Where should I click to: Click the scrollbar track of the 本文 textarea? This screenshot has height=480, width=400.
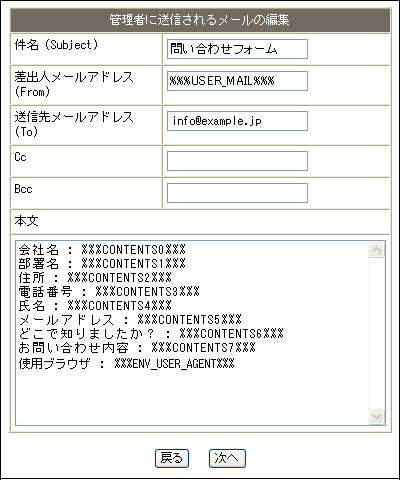pos(376,333)
